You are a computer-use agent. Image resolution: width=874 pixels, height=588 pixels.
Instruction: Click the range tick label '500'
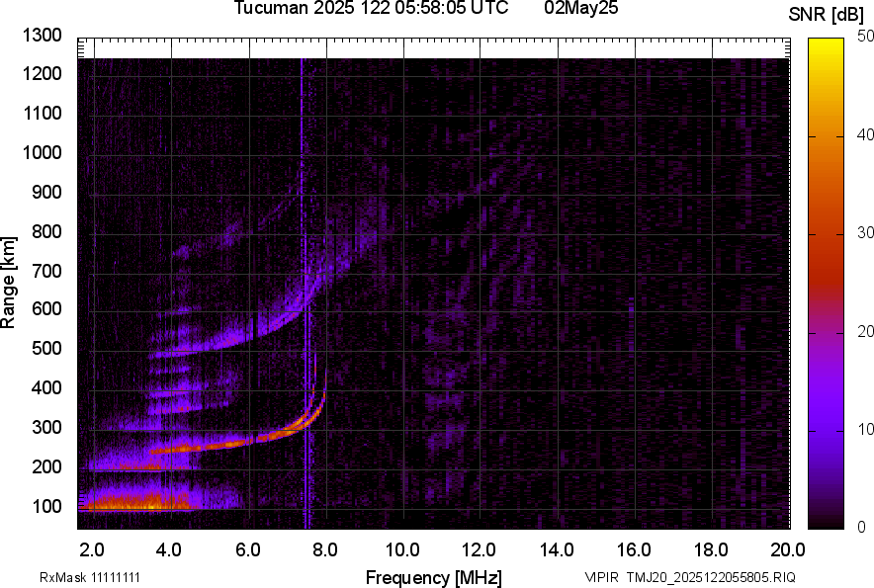pyautogui.click(x=46, y=348)
